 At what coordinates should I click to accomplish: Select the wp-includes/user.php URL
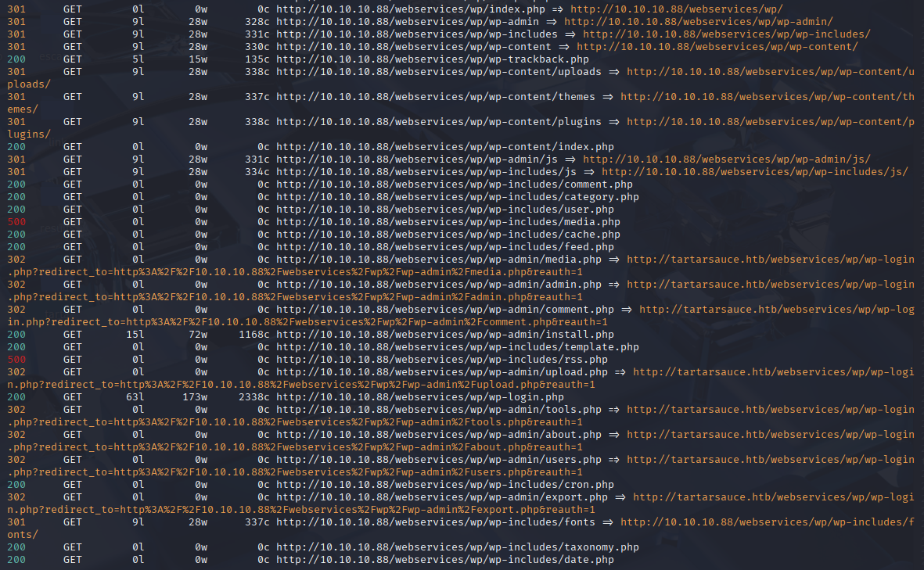pyautogui.click(x=445, y=209)
